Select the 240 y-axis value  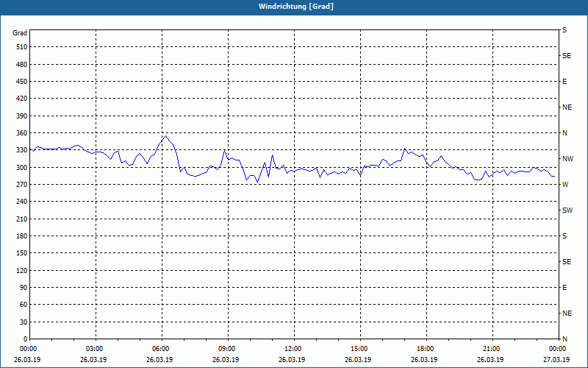pos(22,202)
